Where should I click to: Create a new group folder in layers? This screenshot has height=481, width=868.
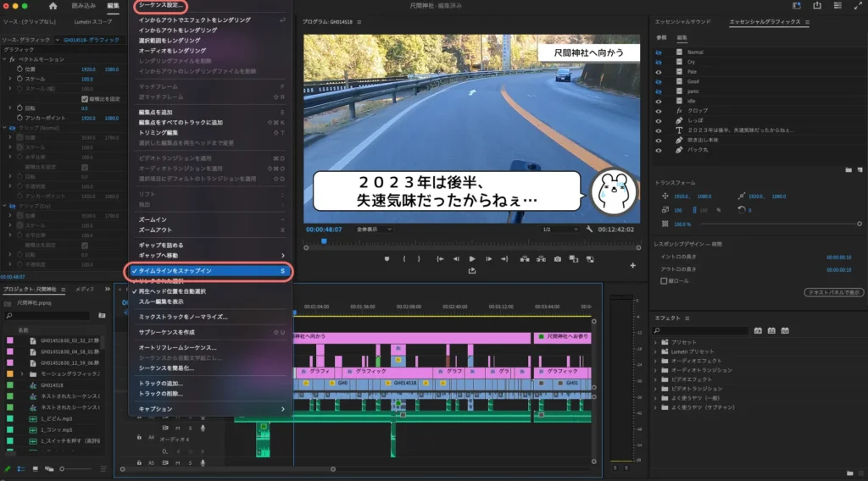pyautogui.click(x=849, y=169)
